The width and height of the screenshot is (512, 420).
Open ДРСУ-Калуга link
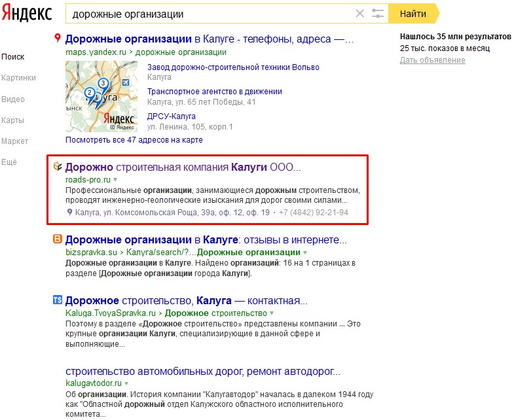pyautogui.click(x=172, y=116)
